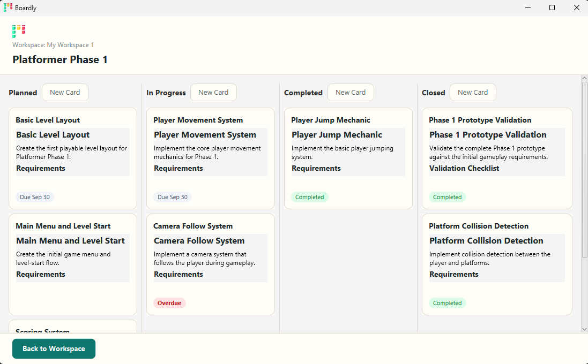The width and height of the screenshot is (588, 364).
Task: Create a New Card in Completed column
Action: (x=351, y=93)
